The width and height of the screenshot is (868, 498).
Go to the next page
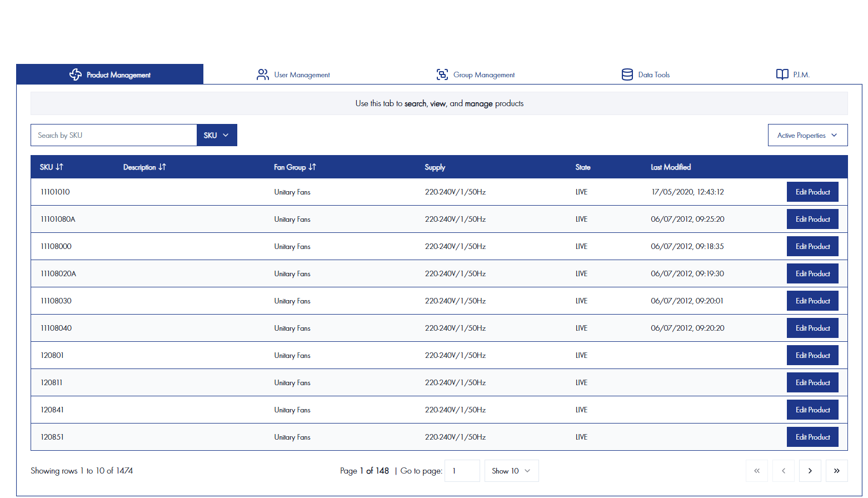coord(810,471)
